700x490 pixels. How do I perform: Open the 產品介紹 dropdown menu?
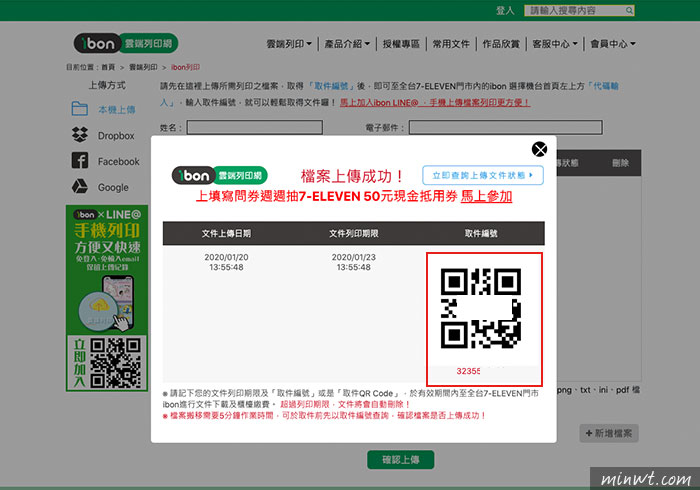click(x=347, y=44)
